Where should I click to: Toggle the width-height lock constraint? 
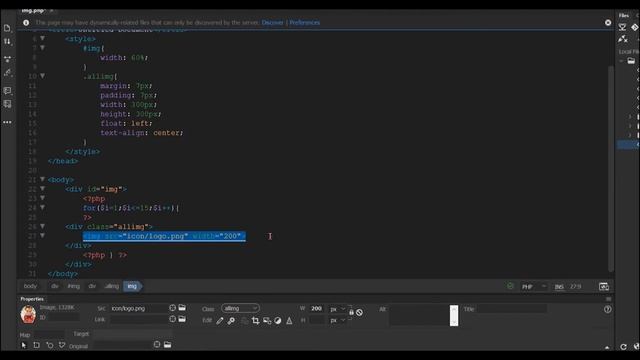pos(351,312)
